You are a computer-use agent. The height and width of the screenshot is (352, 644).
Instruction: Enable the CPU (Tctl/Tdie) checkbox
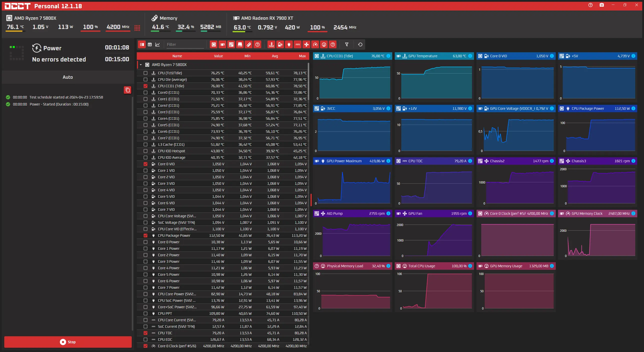click(145, 73)
